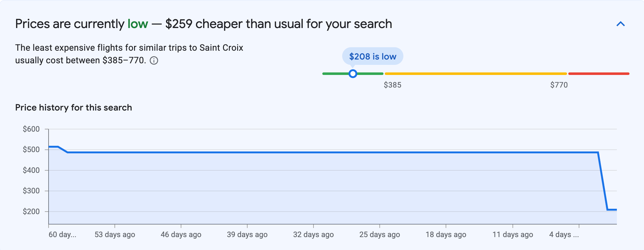The image size is (644, 250).
Task: Click the $385 range label
Action: [392, 85]
